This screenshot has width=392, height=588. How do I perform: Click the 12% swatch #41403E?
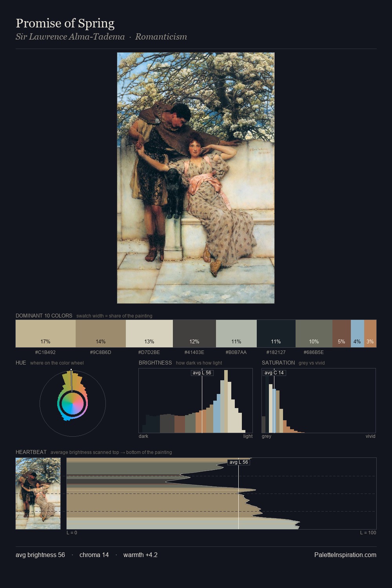(x=194, y=334)
